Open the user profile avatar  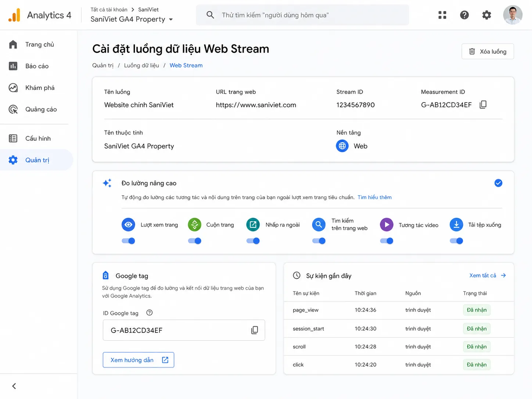pos(513,15)
